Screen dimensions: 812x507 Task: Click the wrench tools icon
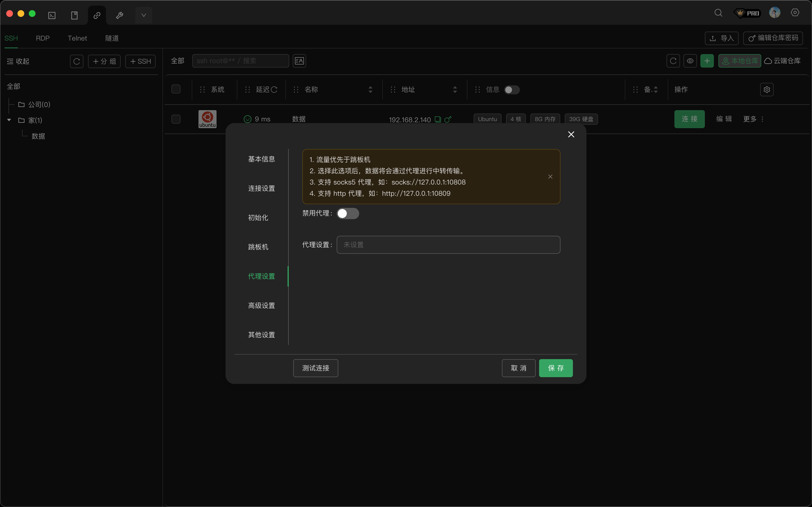coord(120,15)
